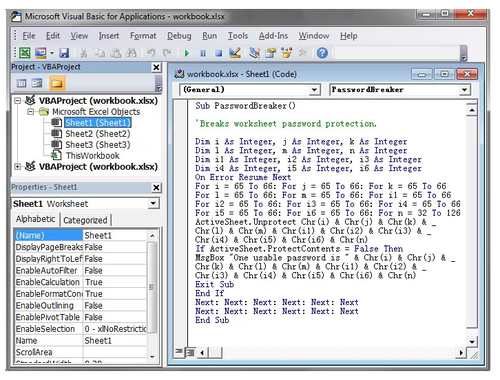Select ThisWorkbook in project tree
The width and height of the screenshot is (500, 380).
92,156
